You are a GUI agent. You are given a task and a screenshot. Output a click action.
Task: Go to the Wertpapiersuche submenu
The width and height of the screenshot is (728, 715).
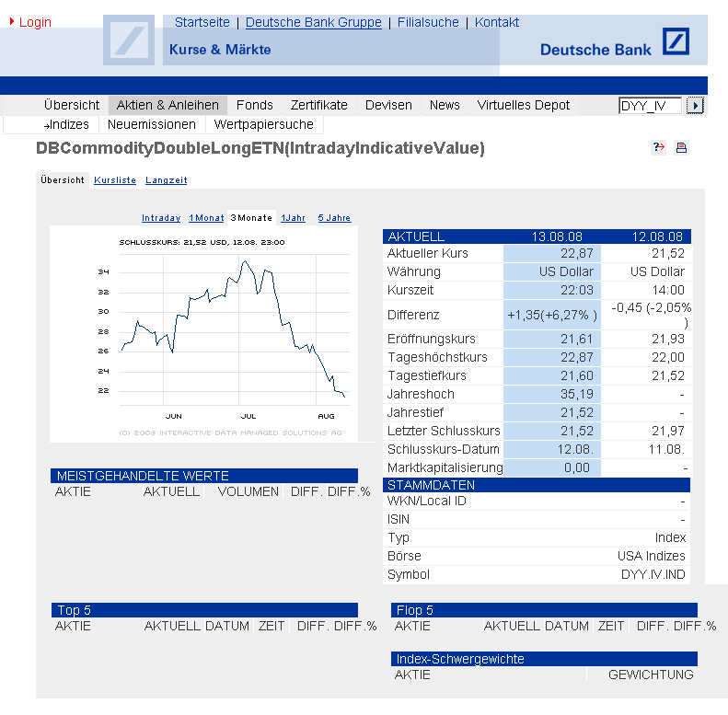263,124
